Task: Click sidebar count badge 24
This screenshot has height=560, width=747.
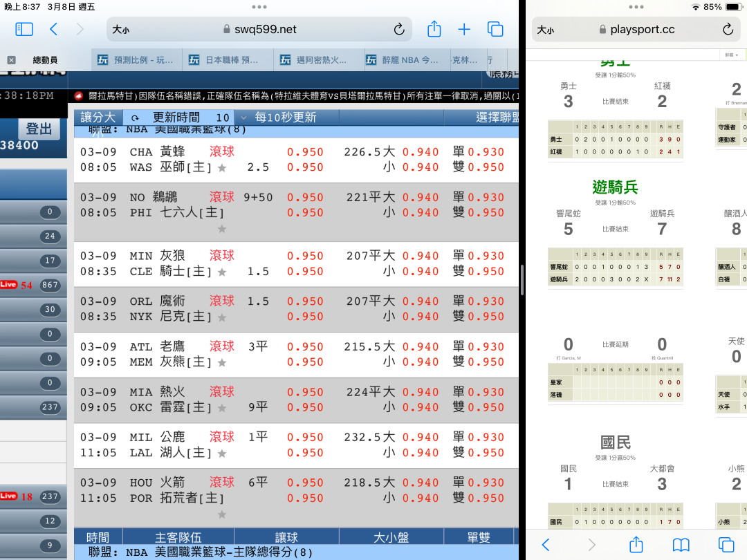Action: (50, 236)
